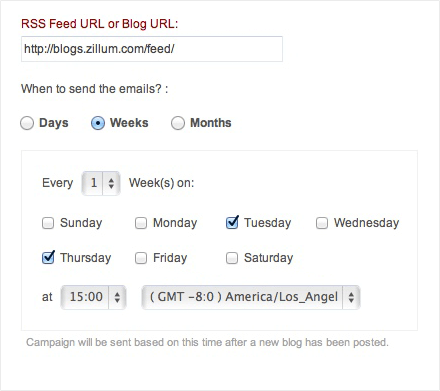Viewport: 440px width, 391px height.
Task: Check the Sunday checkbox
Action: (48, 223)
